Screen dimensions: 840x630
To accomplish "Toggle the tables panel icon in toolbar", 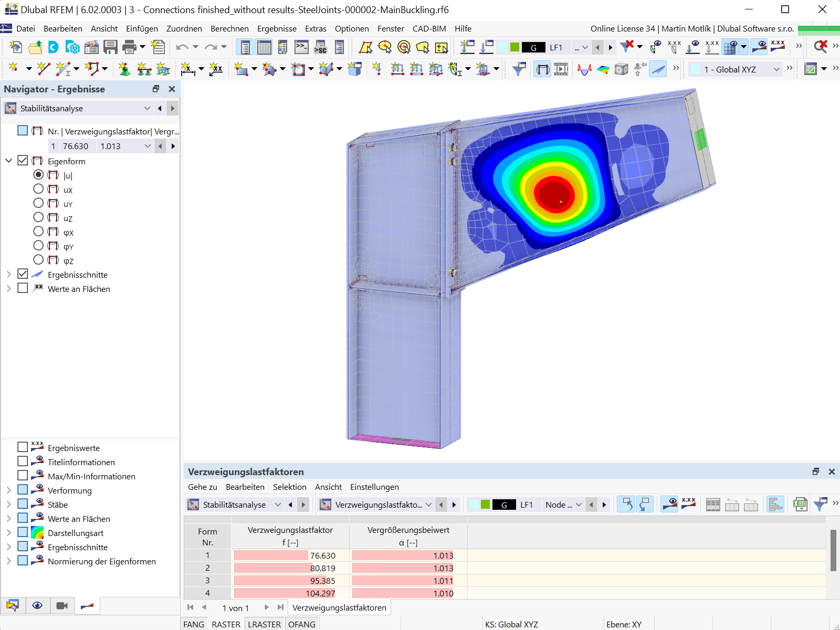I will point(264,47).
